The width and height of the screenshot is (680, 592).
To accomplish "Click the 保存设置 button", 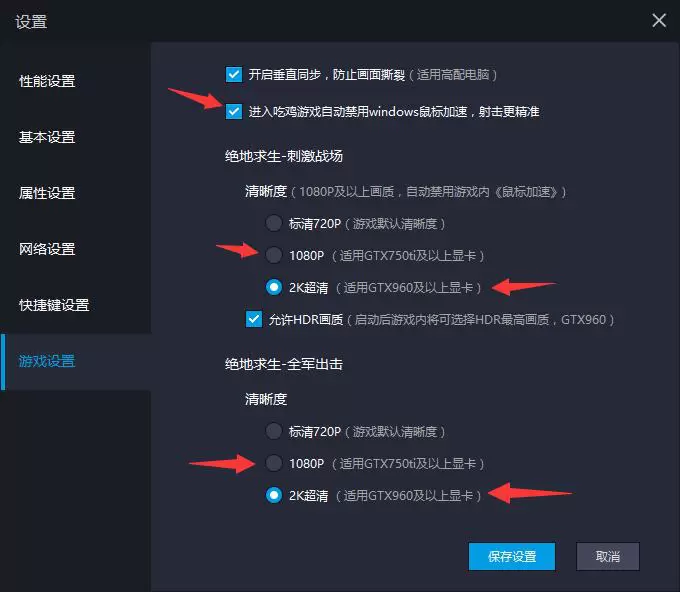I will pyautogui.click(x=512, y=556).
